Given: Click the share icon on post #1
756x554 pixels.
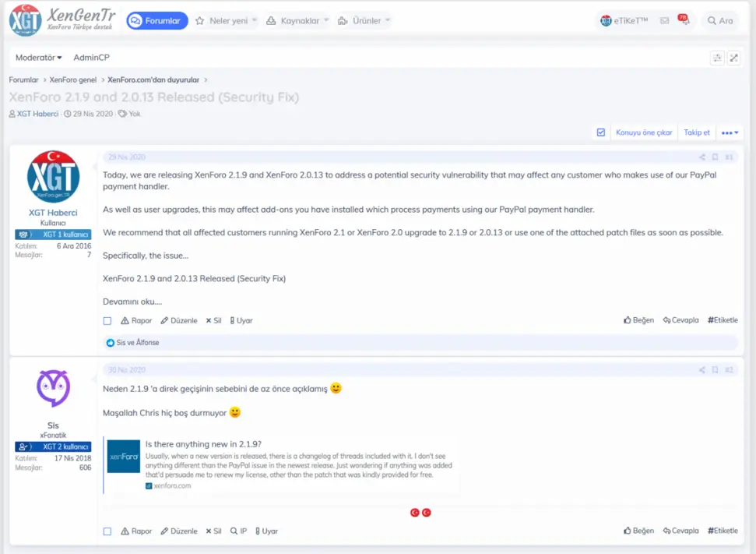Looking at the screenshot, I should [x=701, y=157].
